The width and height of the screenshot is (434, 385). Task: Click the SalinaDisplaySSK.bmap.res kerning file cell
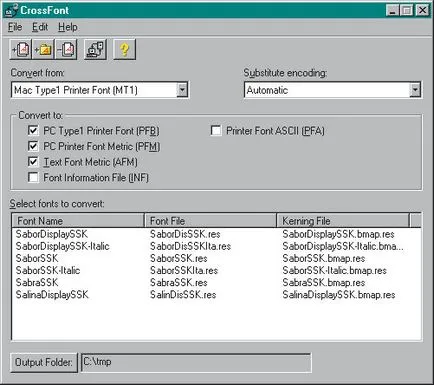tap(339, 295)
